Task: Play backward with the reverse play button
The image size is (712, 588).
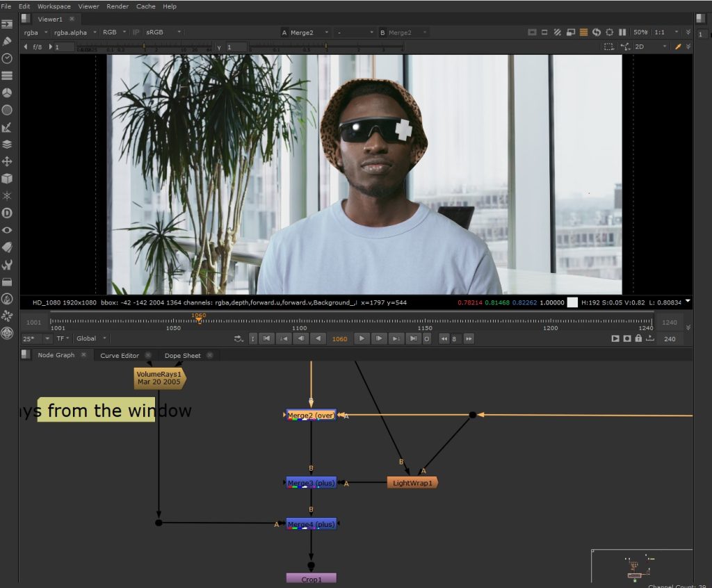Action: point(318,338)
